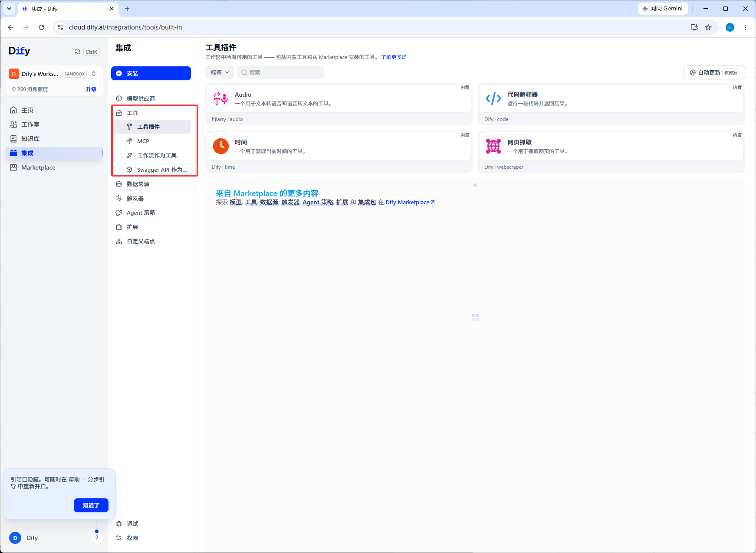Click the 数据源 link in Marketplace text
Image resolution: width=756 pixels, height=553 pixels.
tap(269, 202)
